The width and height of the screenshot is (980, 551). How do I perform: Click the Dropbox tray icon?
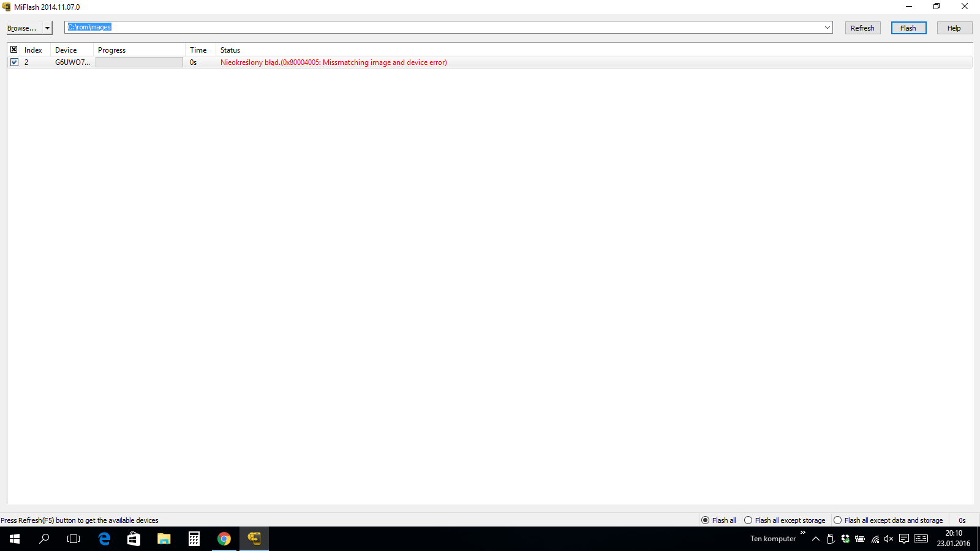(x=845, y=539)
